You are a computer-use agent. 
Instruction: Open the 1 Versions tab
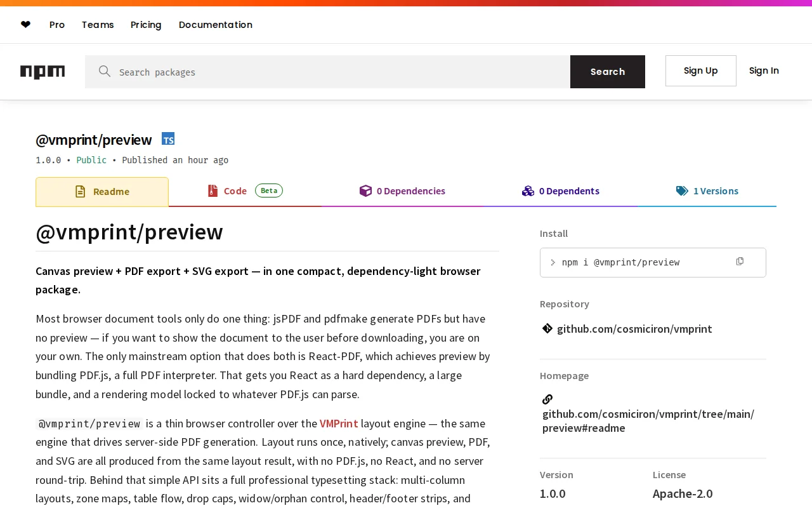(x=707, y=192)
